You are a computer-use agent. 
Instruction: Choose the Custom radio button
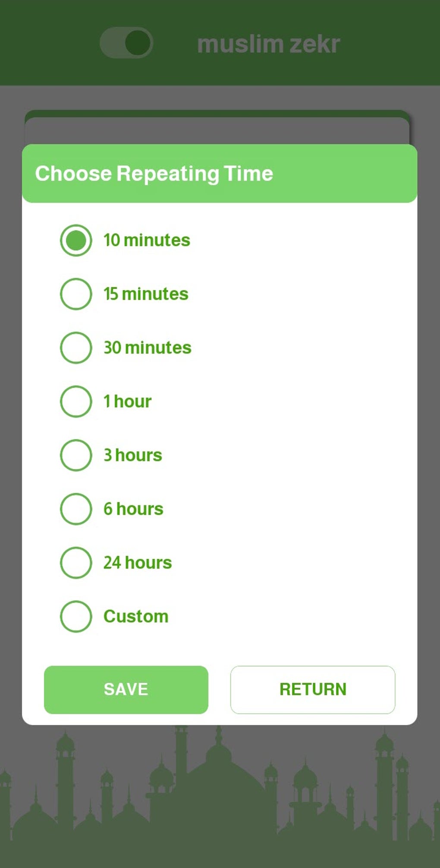tap(76, 617)
